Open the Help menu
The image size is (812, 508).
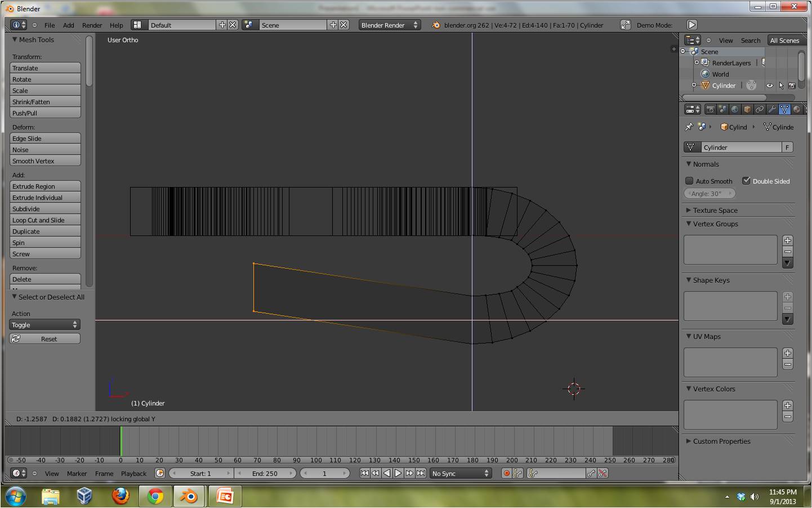[x=116, y=25]
